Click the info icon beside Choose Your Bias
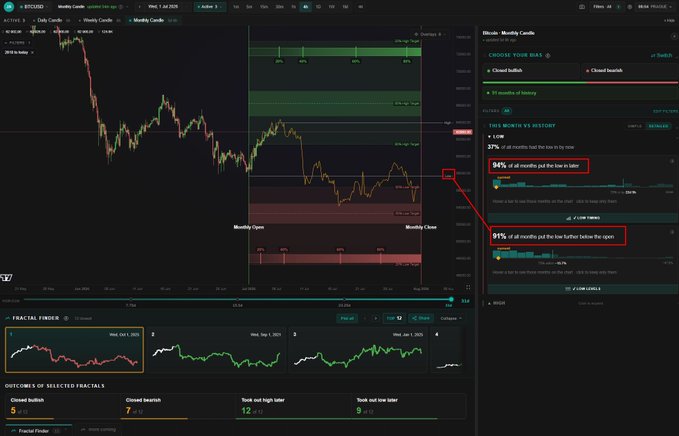This screenshot has width=679, height=436. (x=548, y=55)
